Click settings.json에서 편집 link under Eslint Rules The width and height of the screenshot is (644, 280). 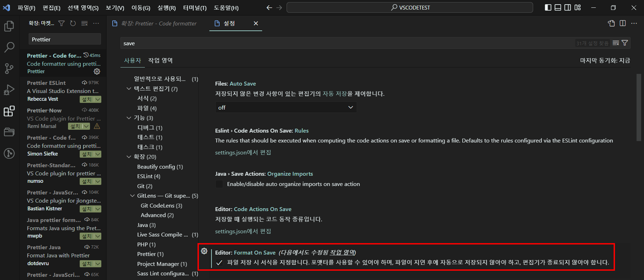tap(243, 153)
